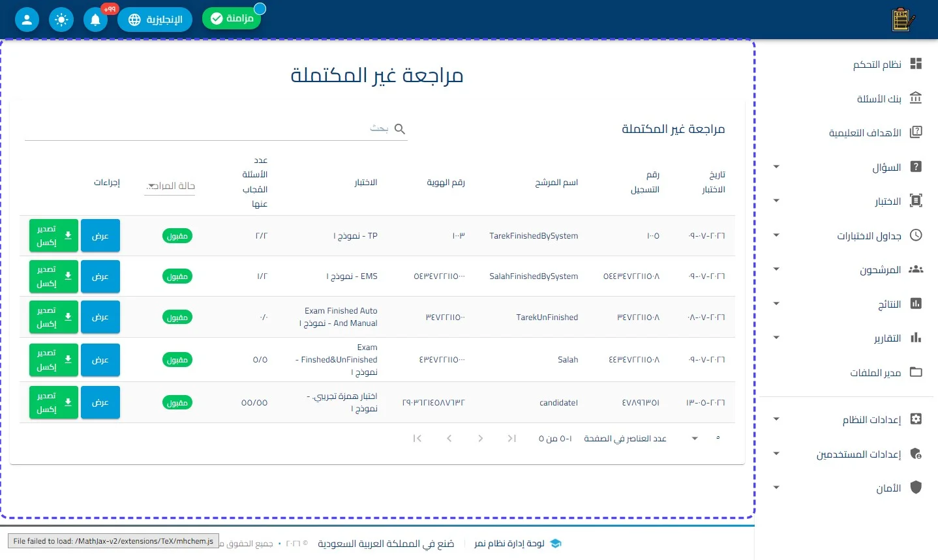Open the حالة المراجعة filter dropdown
This screenshot has height=560, width=938.
[170, 186]
